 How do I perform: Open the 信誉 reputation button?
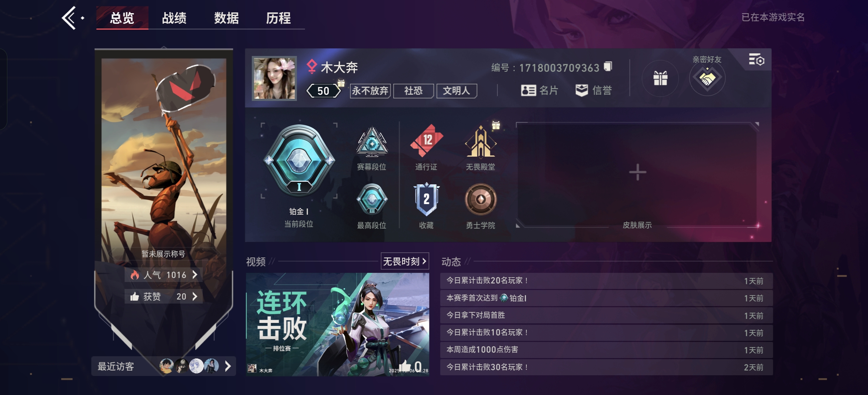click(x=593, y=90)
